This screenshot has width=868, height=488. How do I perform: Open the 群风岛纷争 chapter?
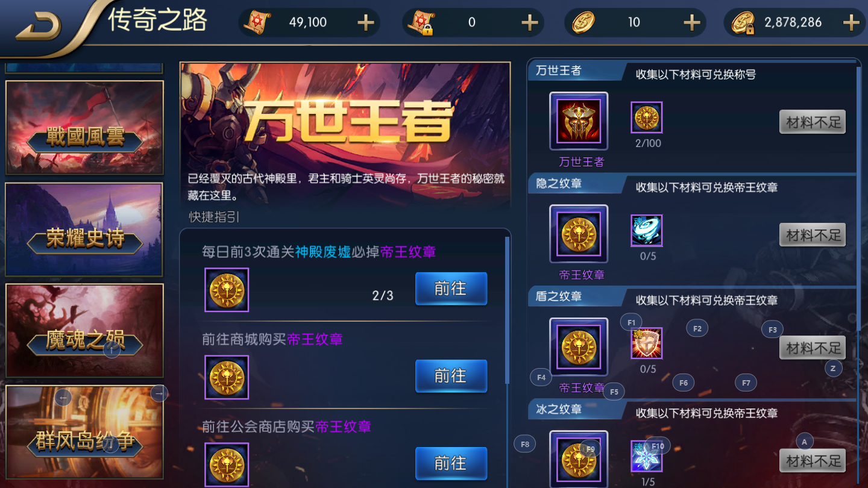[84, 433]
